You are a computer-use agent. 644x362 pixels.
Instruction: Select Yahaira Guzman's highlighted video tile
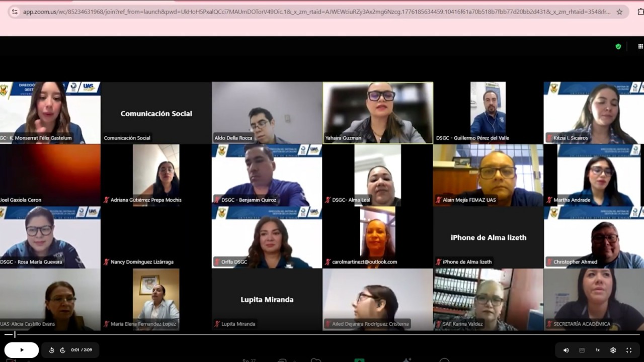(377, 113)
